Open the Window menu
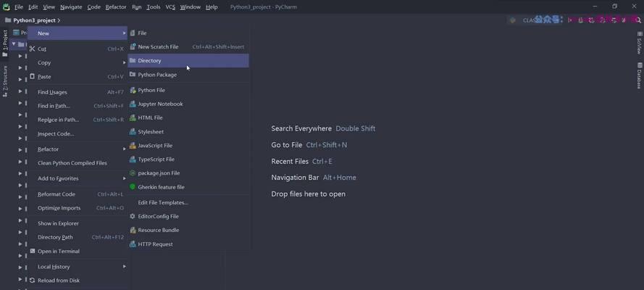644x290 pixels. 191,7
